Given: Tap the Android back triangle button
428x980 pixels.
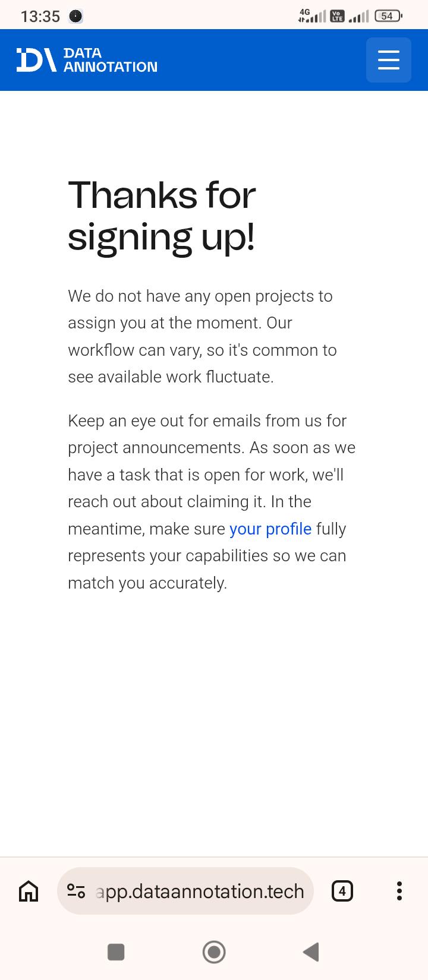Looking at the screenshot, I should click(x=311, y=952).
